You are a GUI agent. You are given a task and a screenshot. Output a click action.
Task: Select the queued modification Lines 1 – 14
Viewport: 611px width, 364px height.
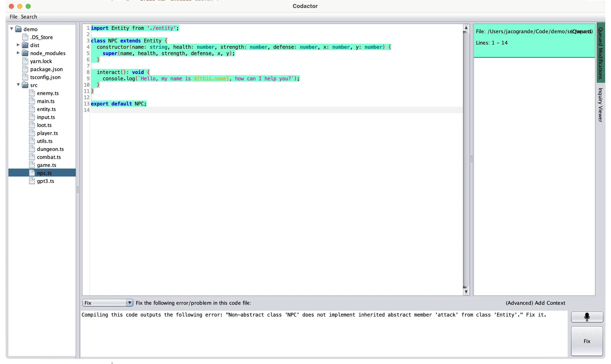point(534,41)
